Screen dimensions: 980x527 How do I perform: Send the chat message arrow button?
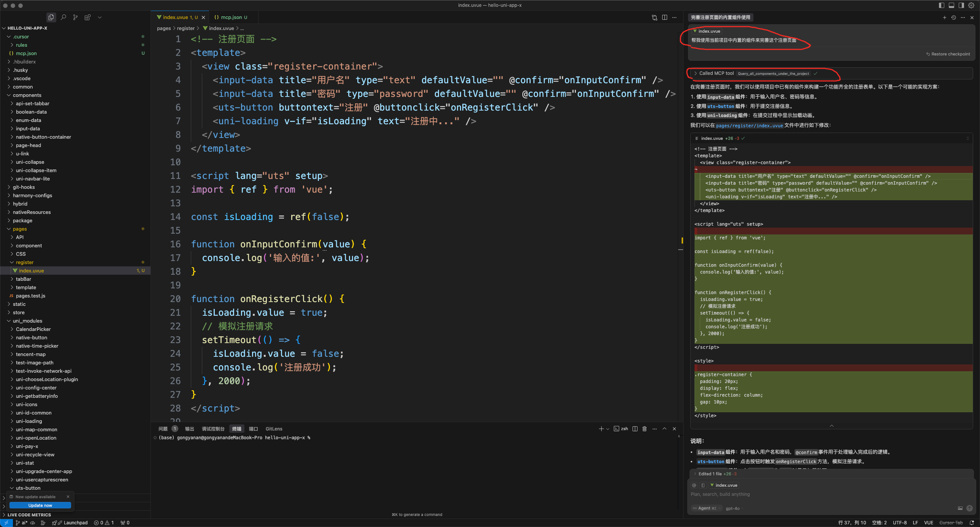pos(969,508)
